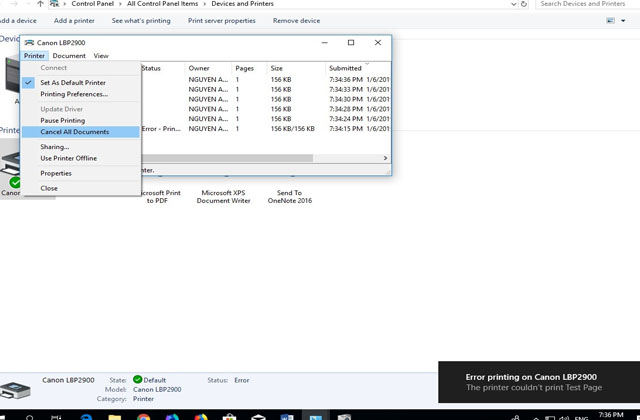Image resolution: width=640 pixels, height=420 pixels.
Task: Click All Control Panel Items breadcrumb
Action: [162, 4]
